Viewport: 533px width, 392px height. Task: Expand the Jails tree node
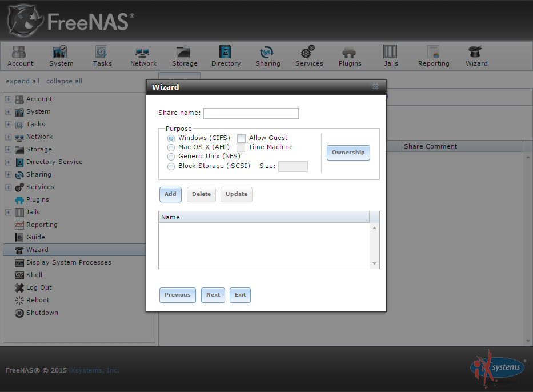coord(8,213)
